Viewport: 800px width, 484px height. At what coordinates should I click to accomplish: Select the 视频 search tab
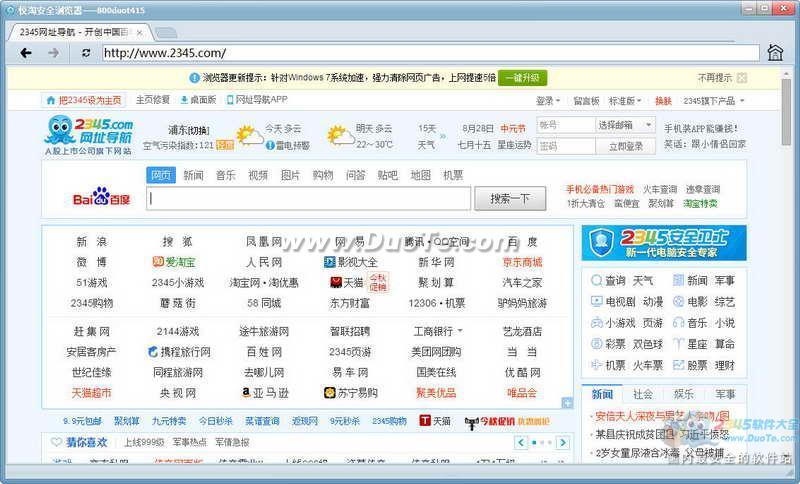coord(258,175)
